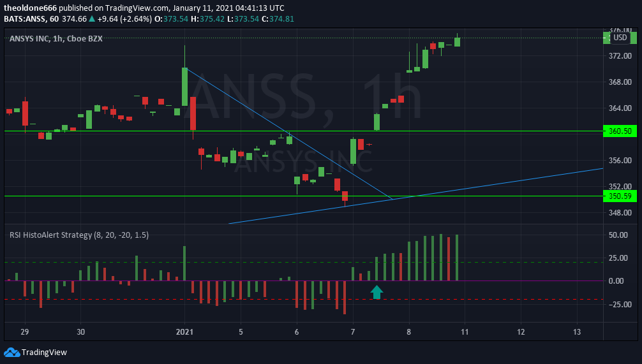Image resolution: width=642 pixels, height=364 pixels.
Task: Click the 364.00 price axis label
Action: click(x=620, y=108)
